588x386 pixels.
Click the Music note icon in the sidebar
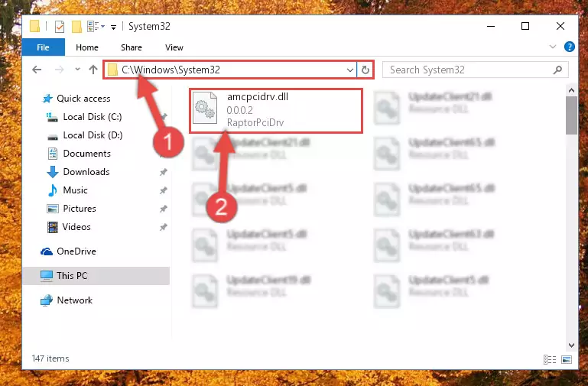coord(53,190)
